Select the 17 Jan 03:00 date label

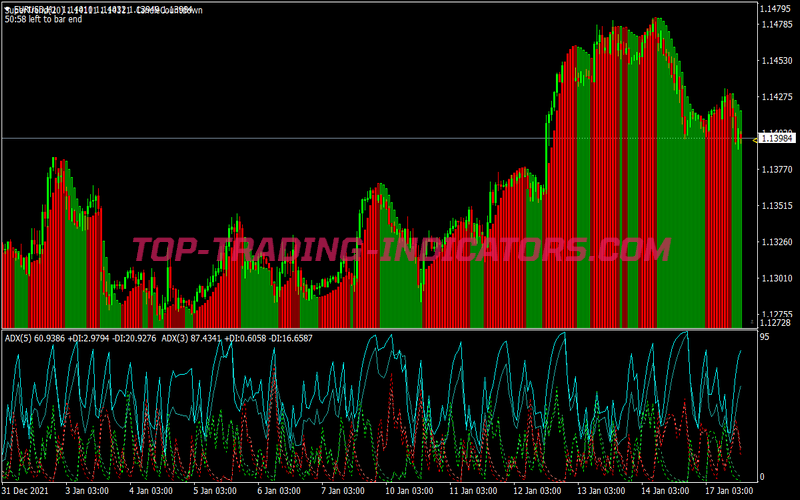tap(729, 491)
